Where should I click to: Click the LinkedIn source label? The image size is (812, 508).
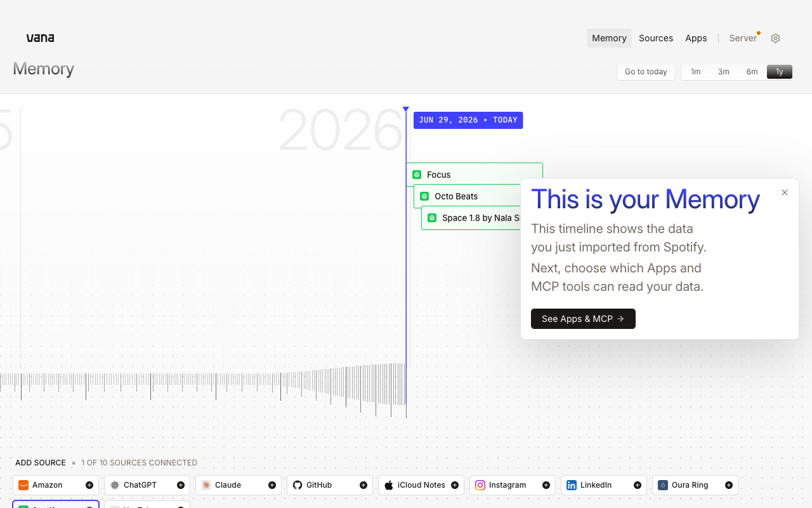coord(596,485)
